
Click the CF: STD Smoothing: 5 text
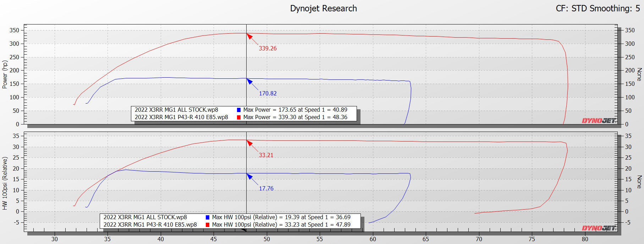[598, 9]
